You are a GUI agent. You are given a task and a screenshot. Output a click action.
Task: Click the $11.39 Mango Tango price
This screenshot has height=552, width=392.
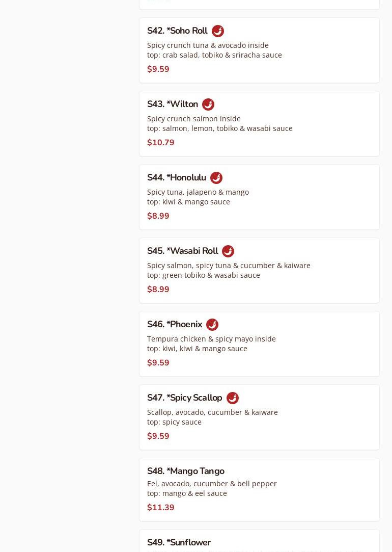coord(161,508)
